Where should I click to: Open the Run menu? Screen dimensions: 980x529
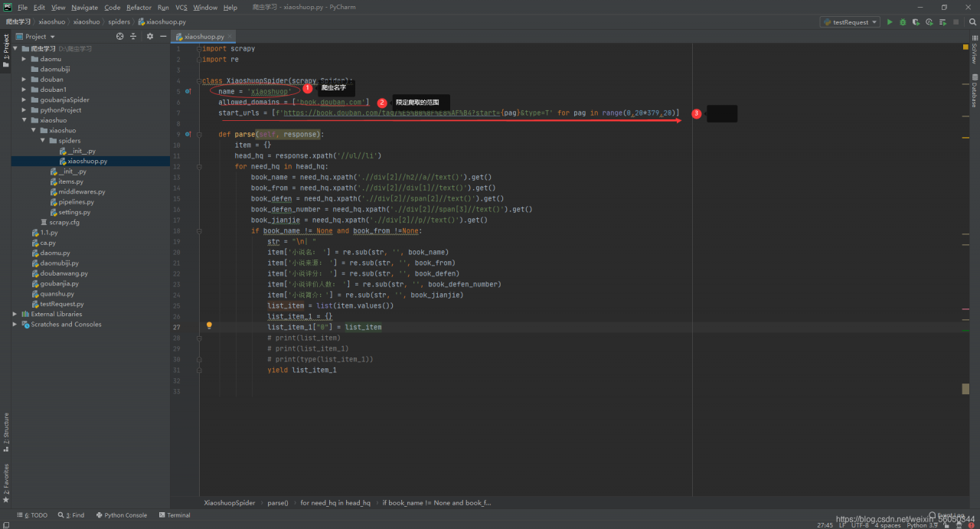(163, 8)
